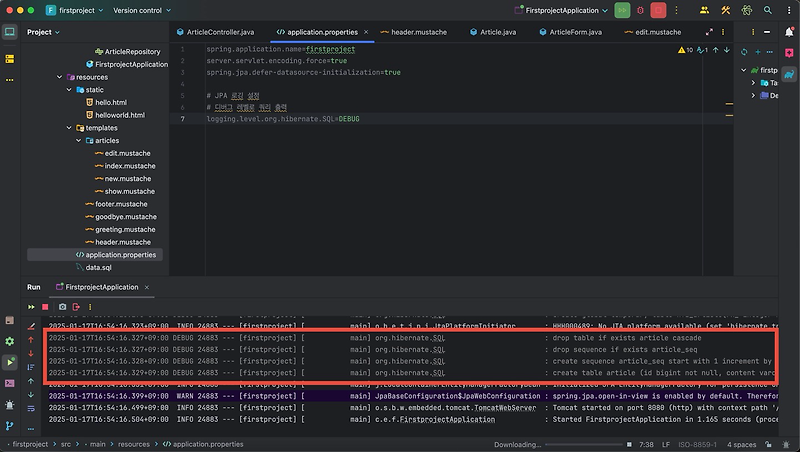The height and width of the screenshot is (452, 800).
Task: Open the Project view selector dropdown
Action: pos(43,32)
